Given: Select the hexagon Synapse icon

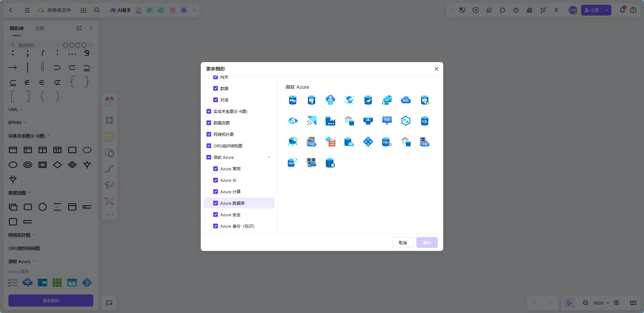Looking at the screenshot, I should click(406, 121).
